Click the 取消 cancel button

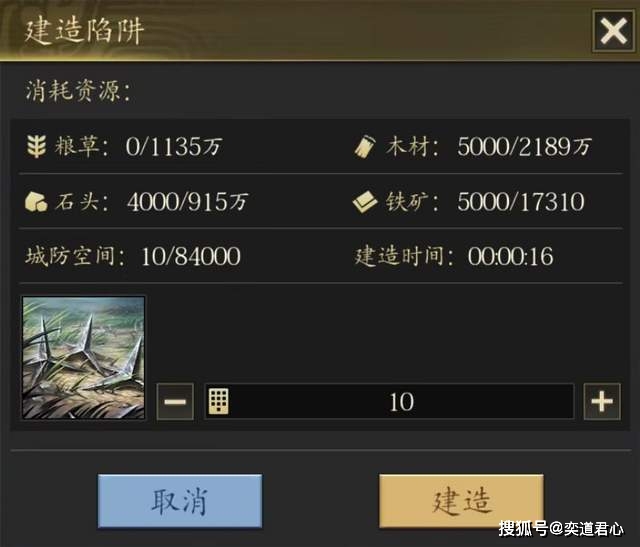click(180, 501)
